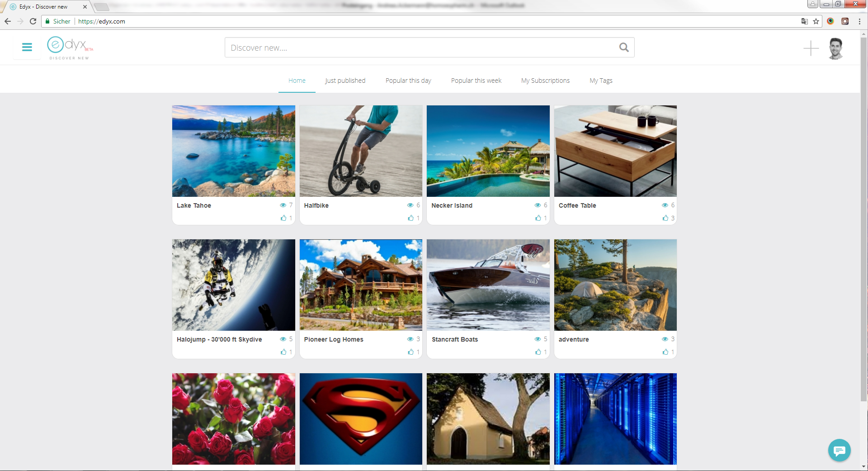Click the Discover new search field

pyautogui.click(x=407, y=47)
